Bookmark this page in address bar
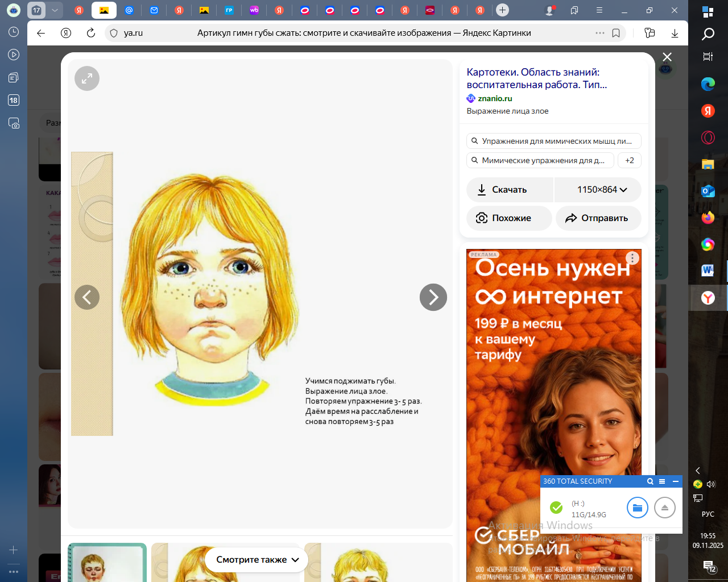 [x=616, y=33]
